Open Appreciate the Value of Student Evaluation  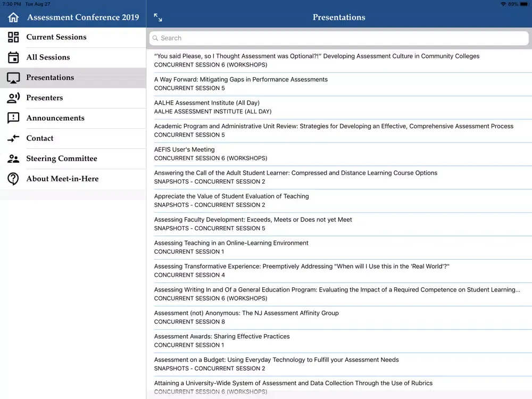pyautogui.click(x=339, y=201)
